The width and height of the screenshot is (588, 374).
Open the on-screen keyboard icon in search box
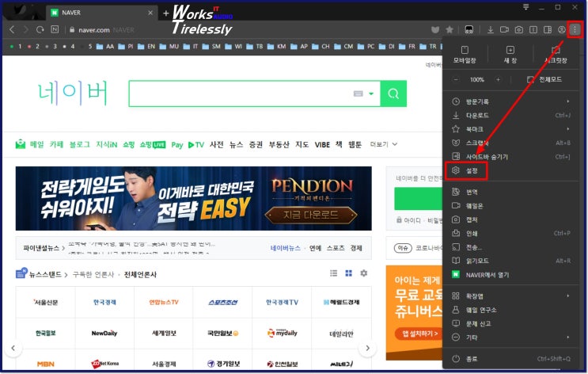click(x=358, y=93)
